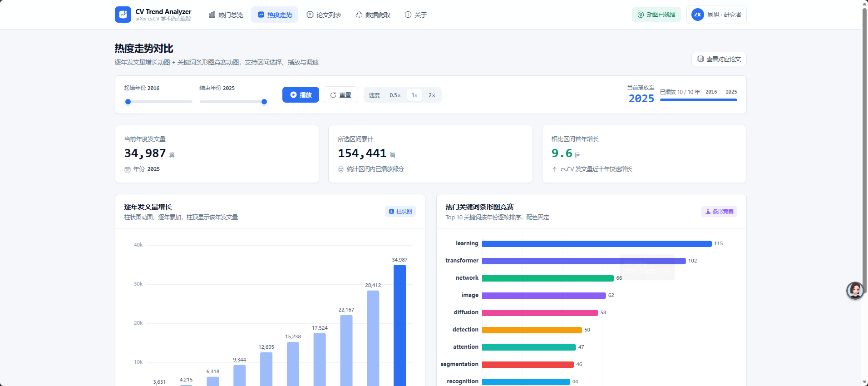The image size is (868, 386).
Task: Click the 结束年份 slider handle
Action: click(x=264, y=102)
